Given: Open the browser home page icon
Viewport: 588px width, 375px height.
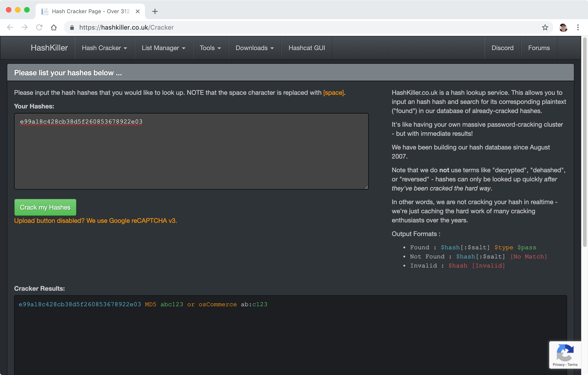Looking at the screenshot, I should click(54, 27).
